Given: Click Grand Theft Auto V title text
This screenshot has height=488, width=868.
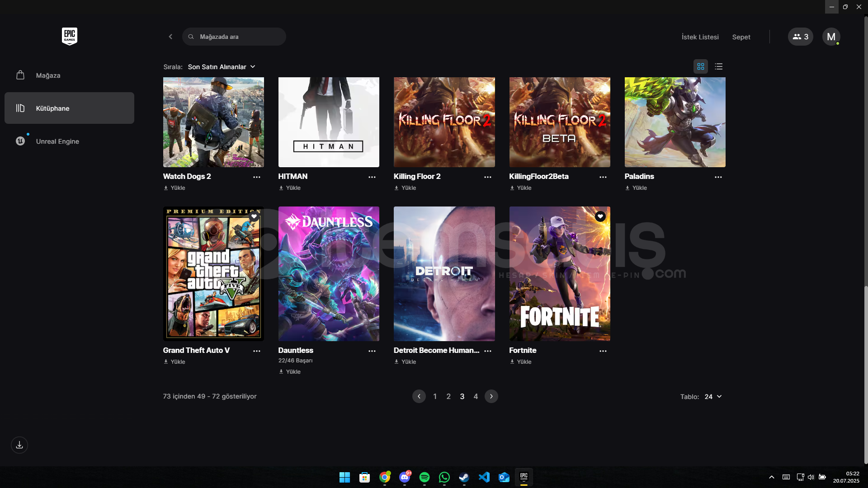Looking at the screenshot, I should (196, 350).
